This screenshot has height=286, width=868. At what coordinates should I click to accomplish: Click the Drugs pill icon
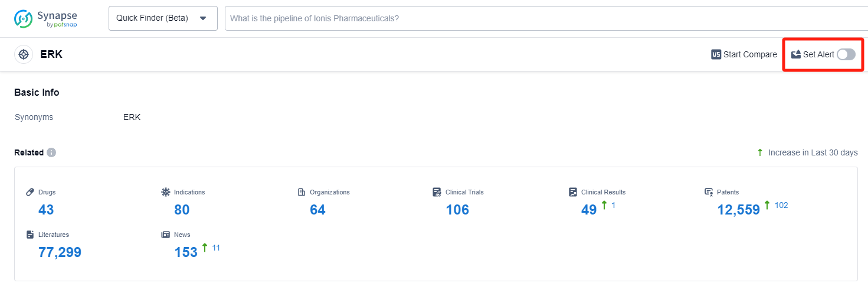[30, 192]
